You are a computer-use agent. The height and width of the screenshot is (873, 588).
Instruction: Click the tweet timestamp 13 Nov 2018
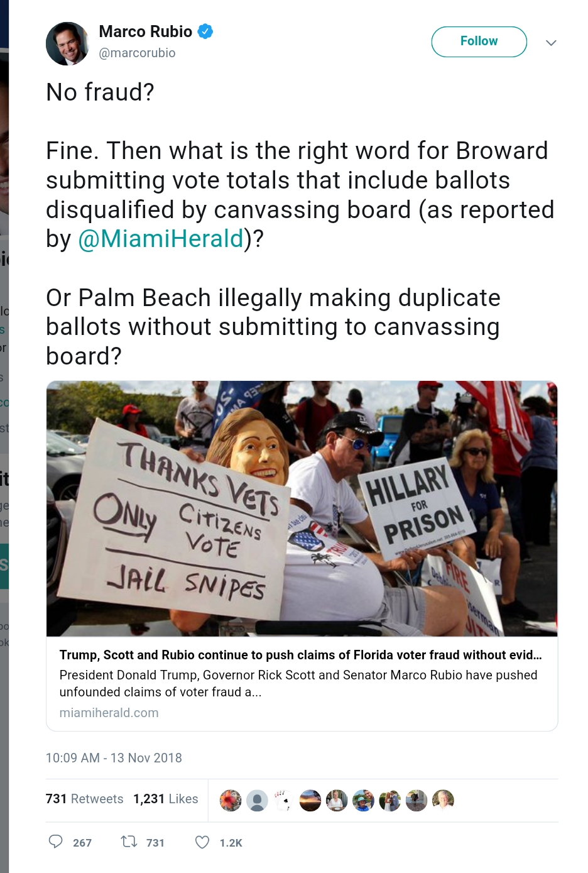coord(114,758)
